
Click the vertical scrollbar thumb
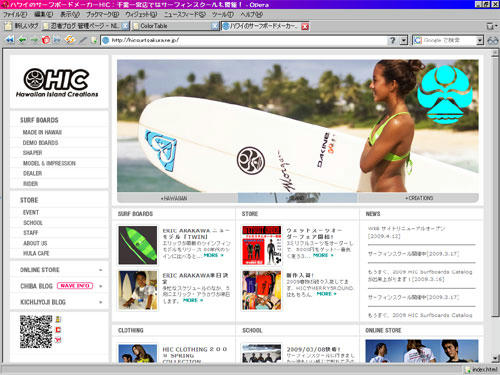click(495, 187)
